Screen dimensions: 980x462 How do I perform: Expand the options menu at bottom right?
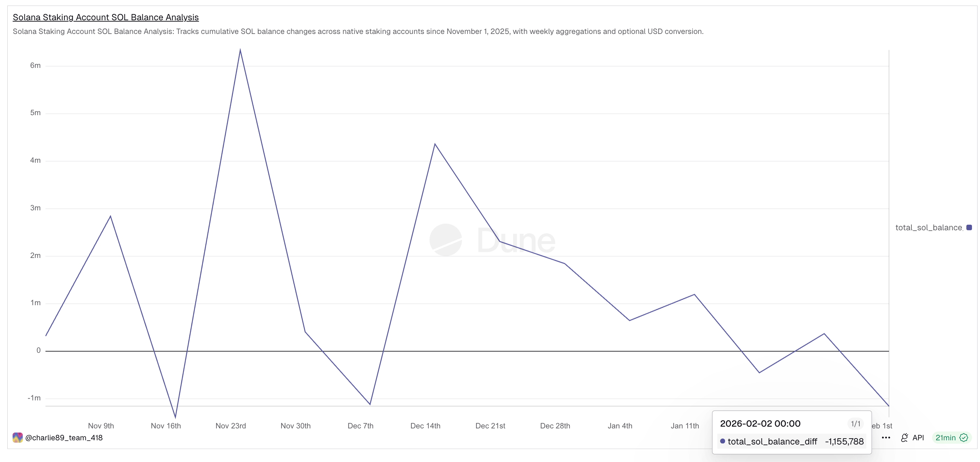coord(886,437)
